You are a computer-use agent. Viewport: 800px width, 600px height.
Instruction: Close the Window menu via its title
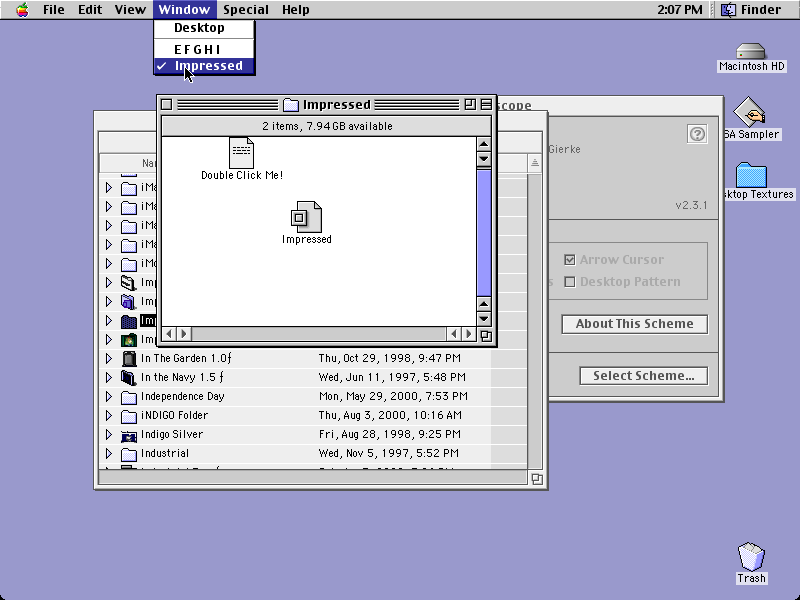184,9
